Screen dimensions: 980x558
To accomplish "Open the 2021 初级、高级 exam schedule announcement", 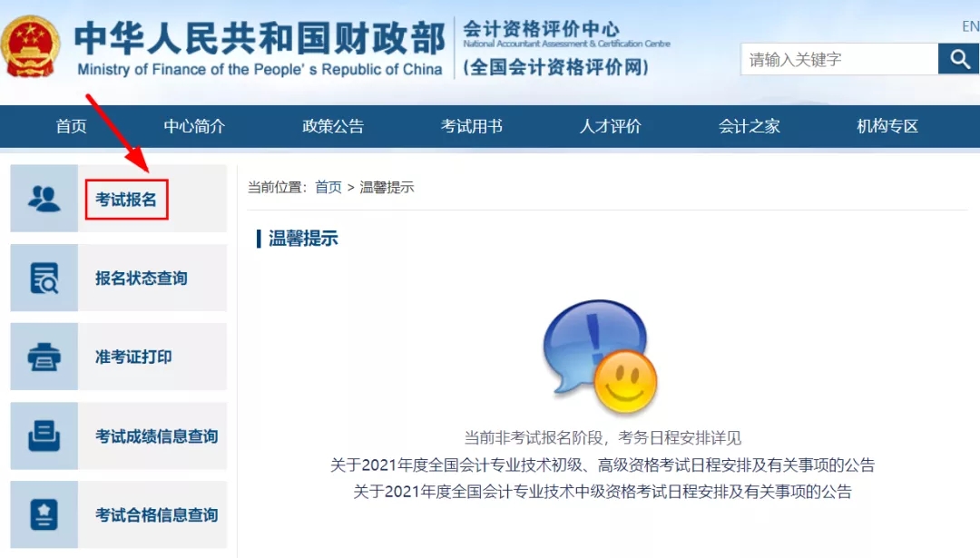I will pyautogui.click(x=603, y=465).
